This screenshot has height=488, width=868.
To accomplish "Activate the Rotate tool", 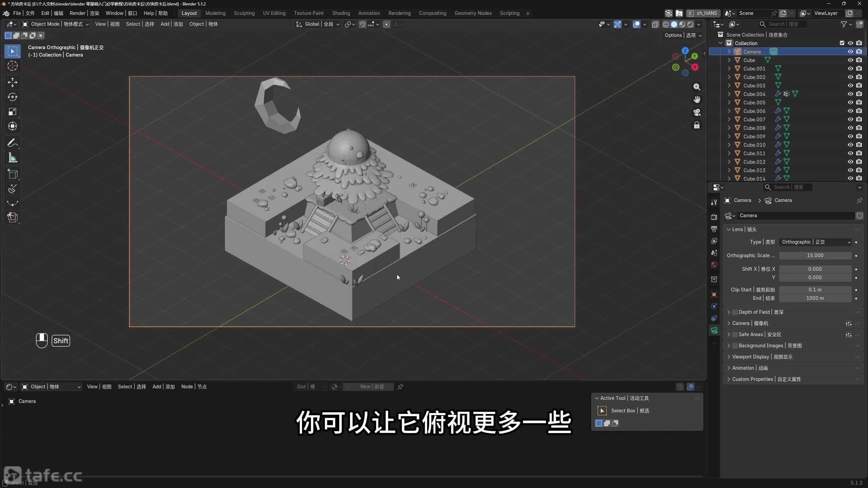I will (x=13, y=97).
